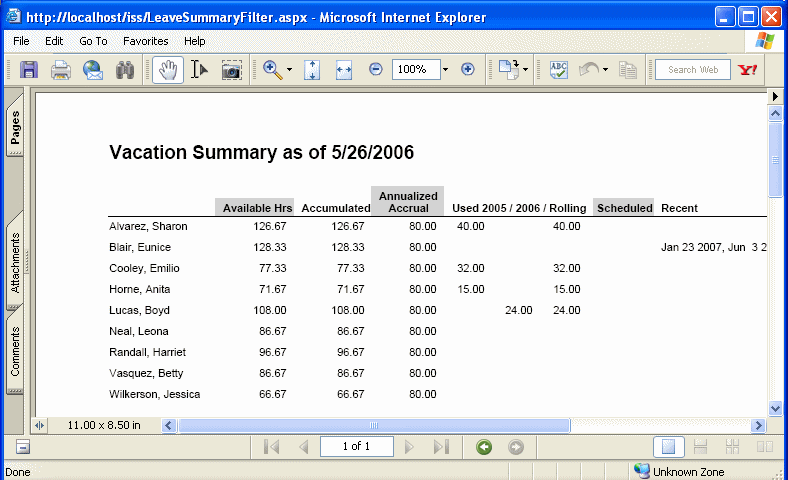Select the Hand tool
Screen dimensions: 788x480
click(168, 70)
